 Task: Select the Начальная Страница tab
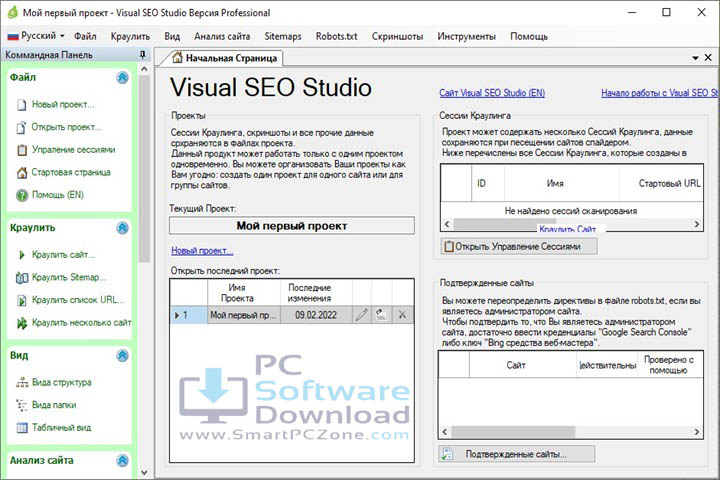(x=225, y=58)
